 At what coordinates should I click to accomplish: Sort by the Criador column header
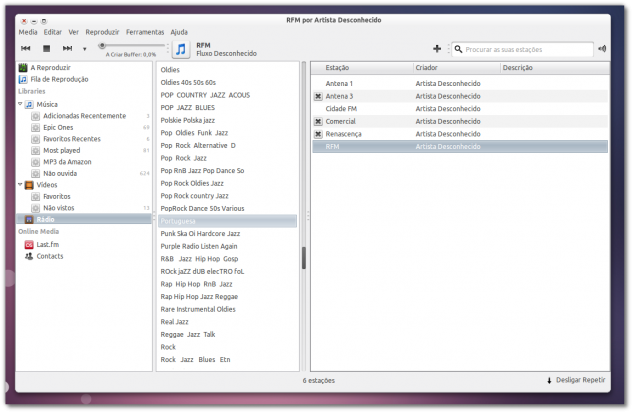457,68
